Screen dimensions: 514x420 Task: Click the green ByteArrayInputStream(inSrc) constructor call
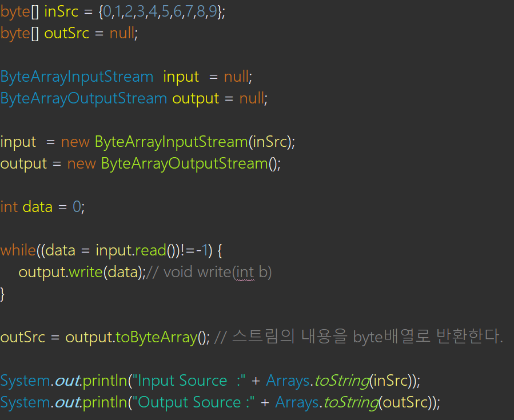193,142
